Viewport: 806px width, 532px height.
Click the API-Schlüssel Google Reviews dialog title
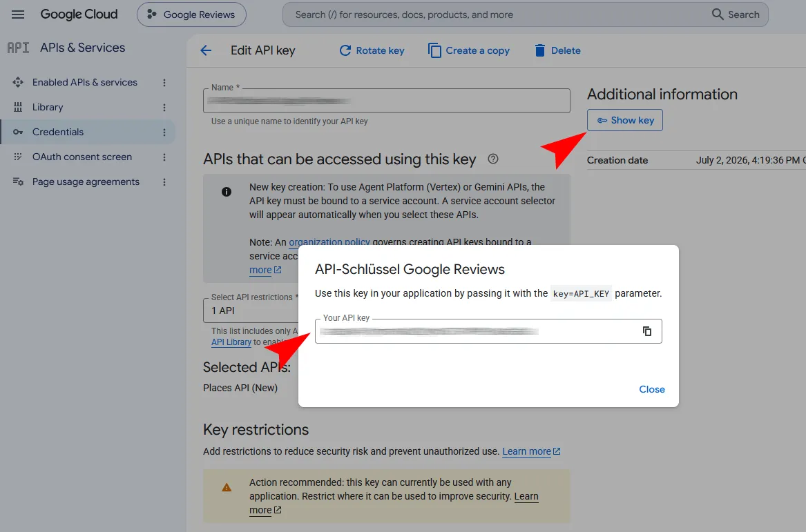pos(410,269)
